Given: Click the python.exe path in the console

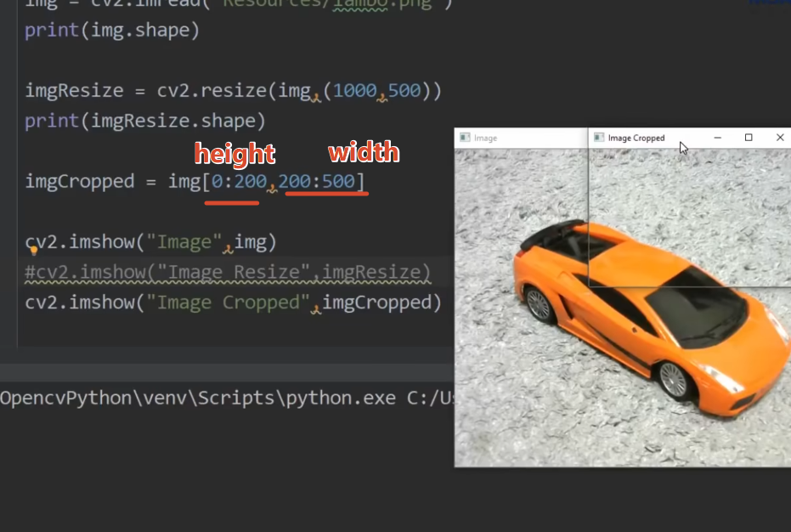Looking at the screenshot, I should (x=198, y=399).
